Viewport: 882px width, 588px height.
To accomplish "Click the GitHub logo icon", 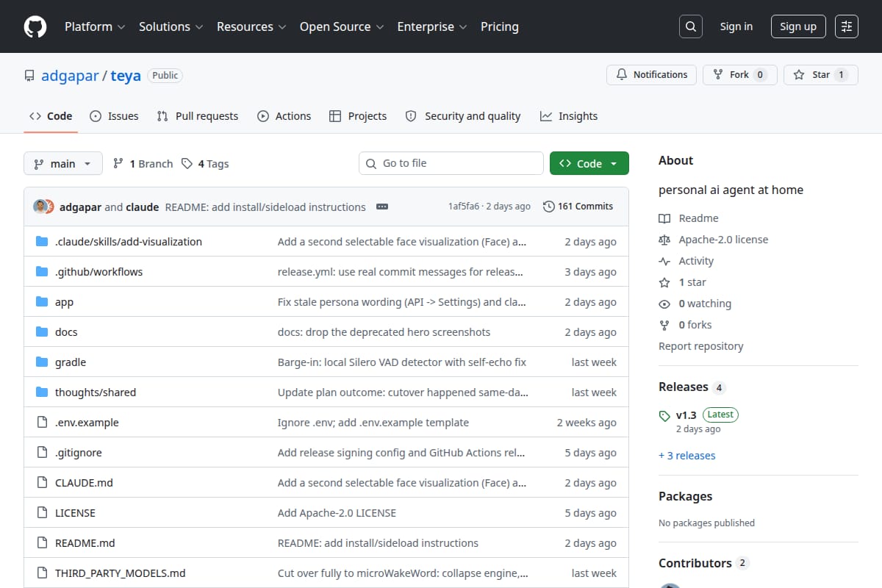I will click(35, 26).
